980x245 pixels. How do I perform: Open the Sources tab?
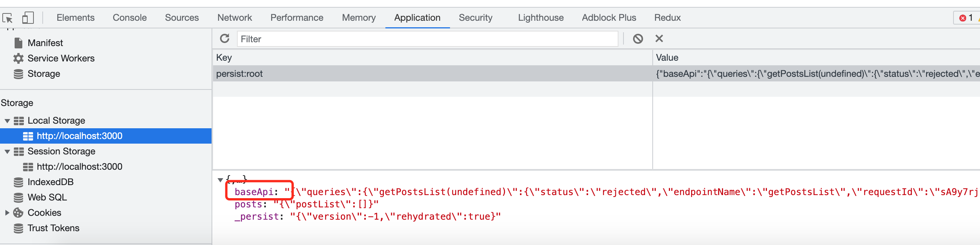tap(182, 18)
